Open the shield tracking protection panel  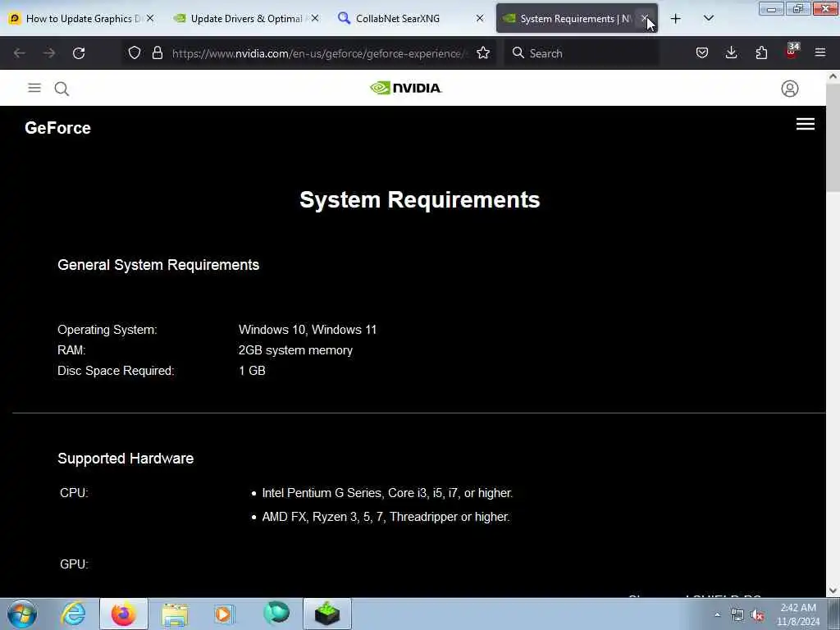[135, 52]
